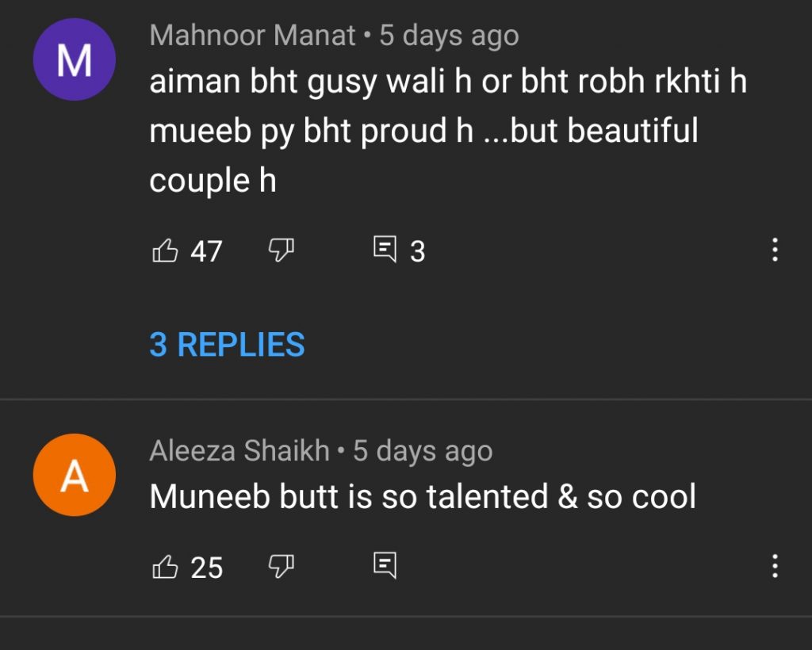The height and width of the screenshot is (650, 812).
Task: Dislike Aleeza Shaikh's comment
Action: pos(282,567)
